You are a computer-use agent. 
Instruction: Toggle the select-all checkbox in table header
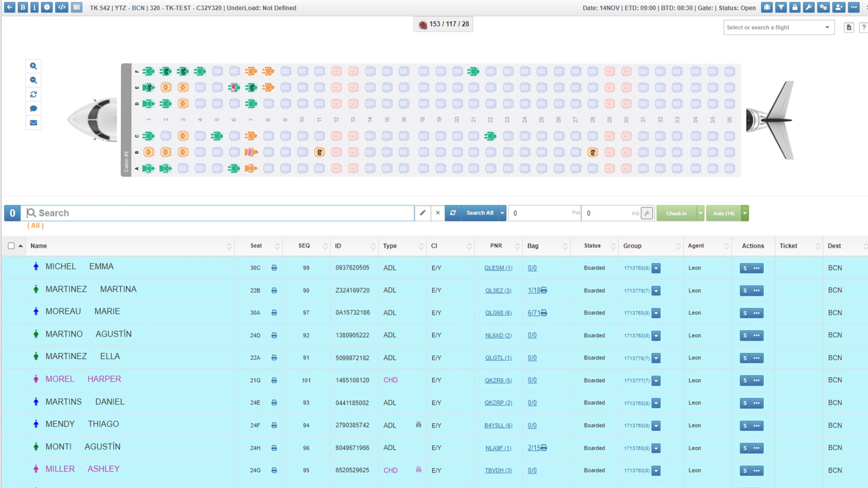(x=11, y=246)
